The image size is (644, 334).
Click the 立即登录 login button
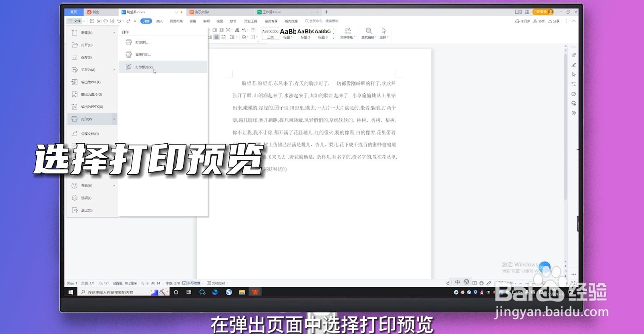[543, 12]
